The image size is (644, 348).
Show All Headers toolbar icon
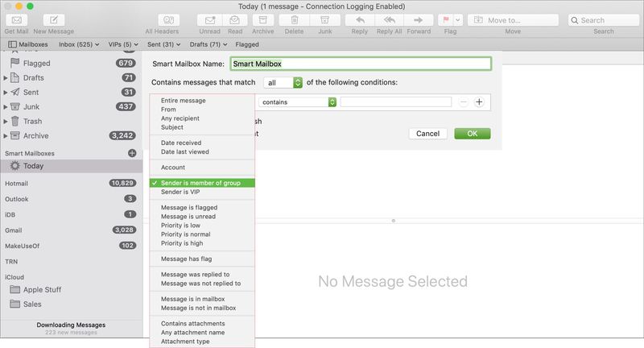click(169, 20)
